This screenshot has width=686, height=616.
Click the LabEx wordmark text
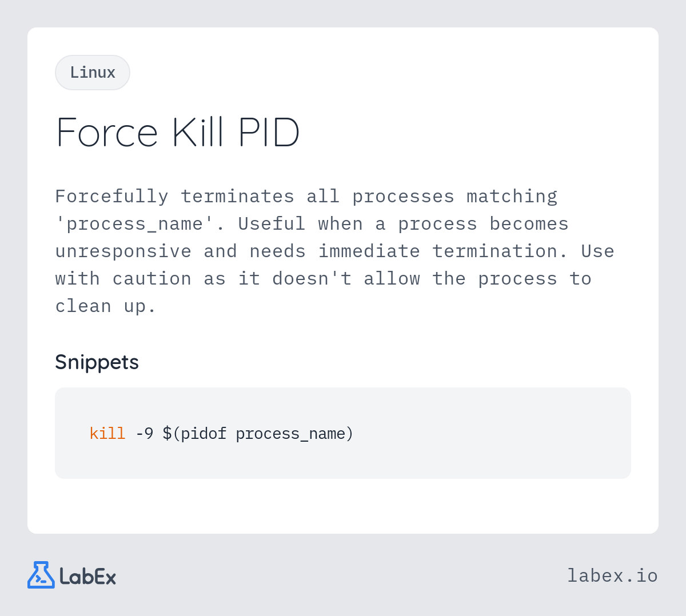pos(88,576)
